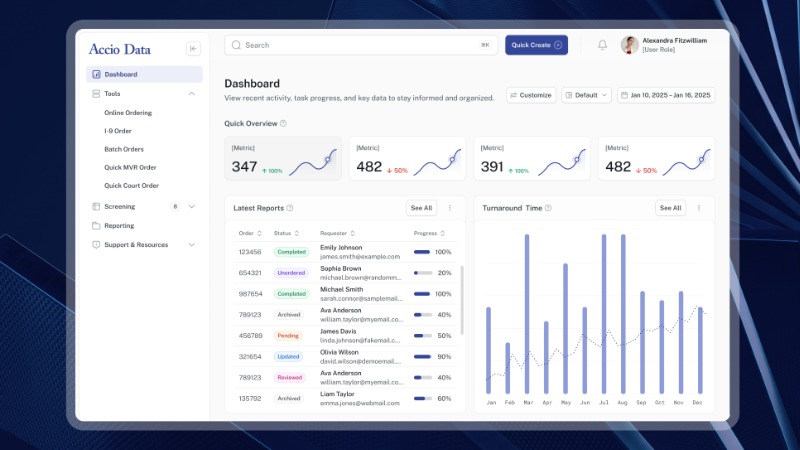Open Latest Reports more-options menu
This screenshot has height=450, width=800.
coord(450,208)
